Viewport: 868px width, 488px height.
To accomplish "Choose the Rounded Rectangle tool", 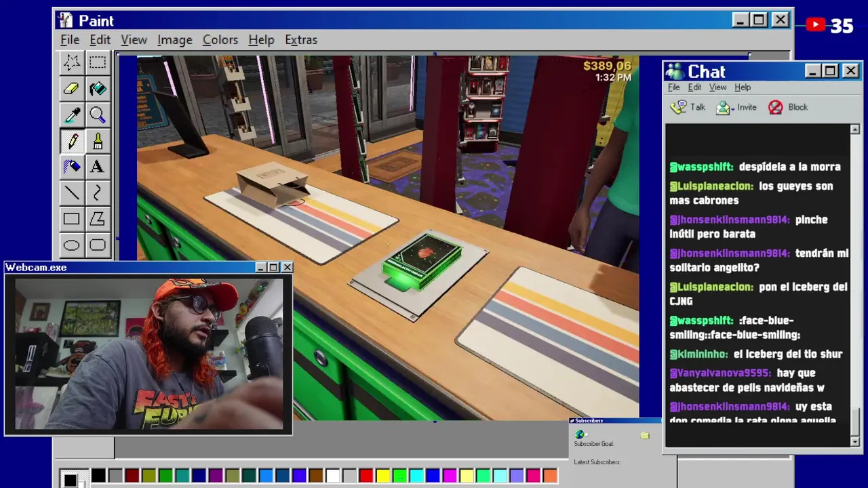I will [x=97, y=245].
